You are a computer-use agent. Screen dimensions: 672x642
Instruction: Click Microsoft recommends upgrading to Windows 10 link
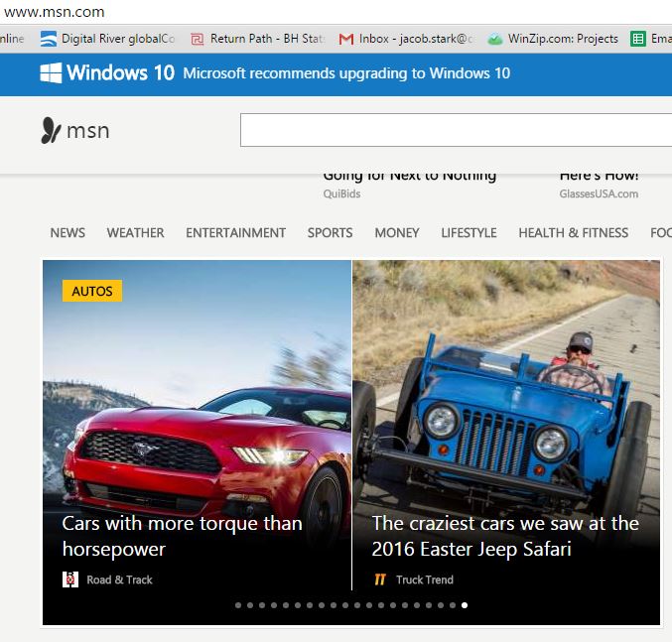click(346, 73)
